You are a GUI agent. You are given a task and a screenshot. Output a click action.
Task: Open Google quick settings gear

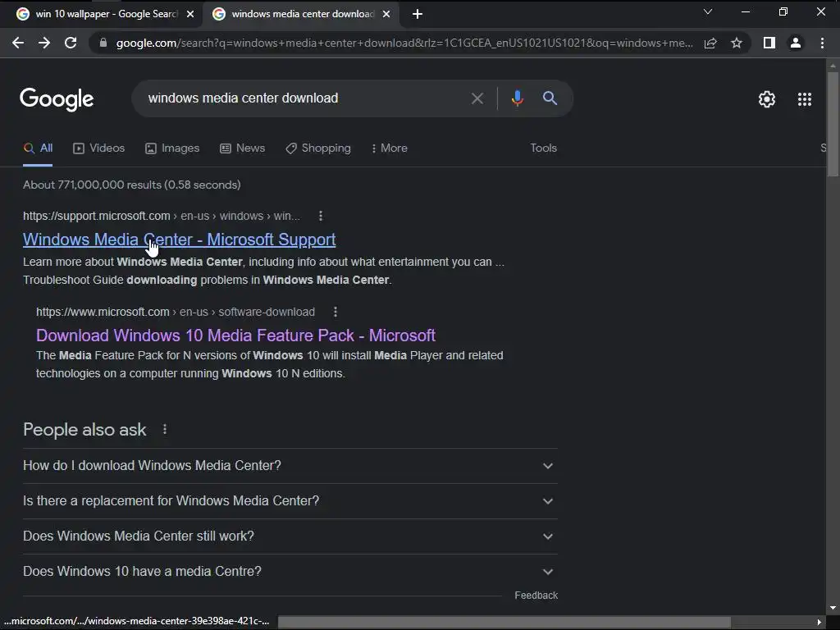pyautogui.click(x=767, y=99)
